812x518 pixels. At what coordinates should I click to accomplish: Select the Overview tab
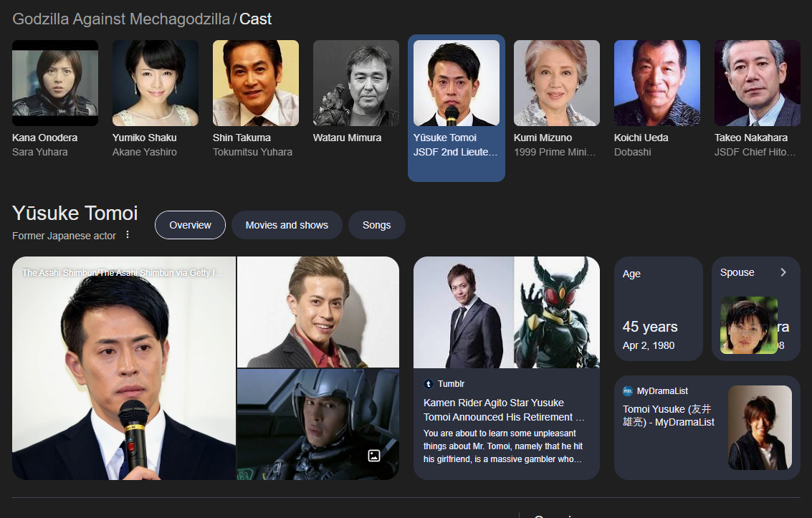tap(190, 225)
